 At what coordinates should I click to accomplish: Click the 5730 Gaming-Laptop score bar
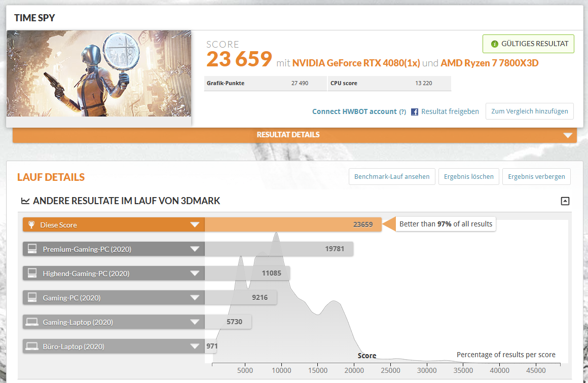coord(228,322)
